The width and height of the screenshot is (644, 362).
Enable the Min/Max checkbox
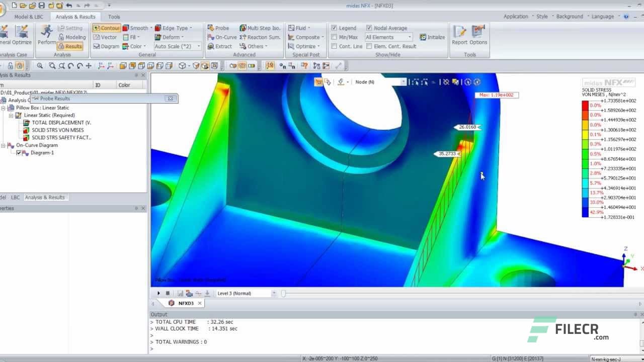point(335,37)
